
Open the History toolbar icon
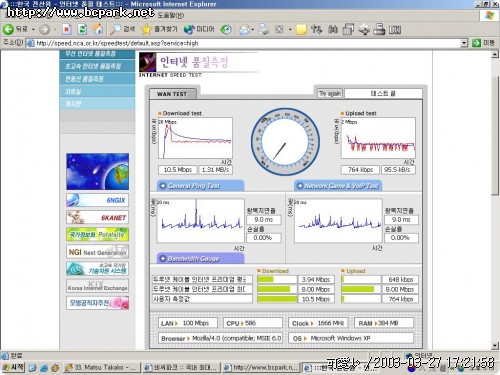coord(226,29)
